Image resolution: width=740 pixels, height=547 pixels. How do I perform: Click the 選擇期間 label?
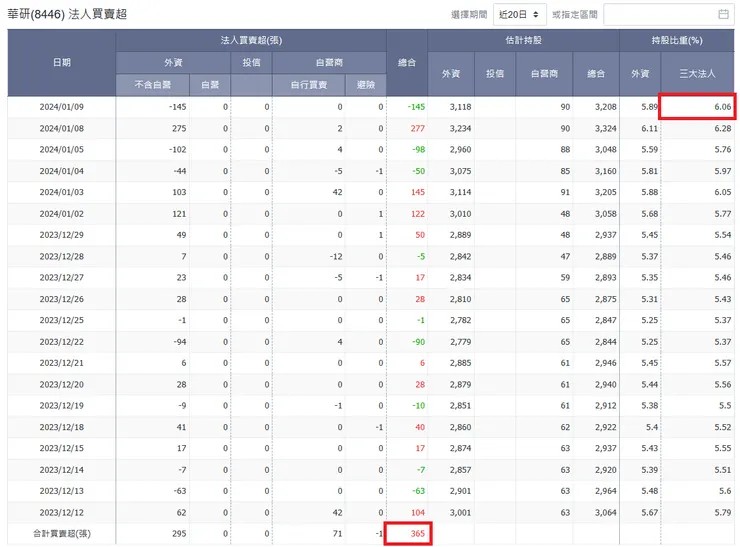pos(469,15)
